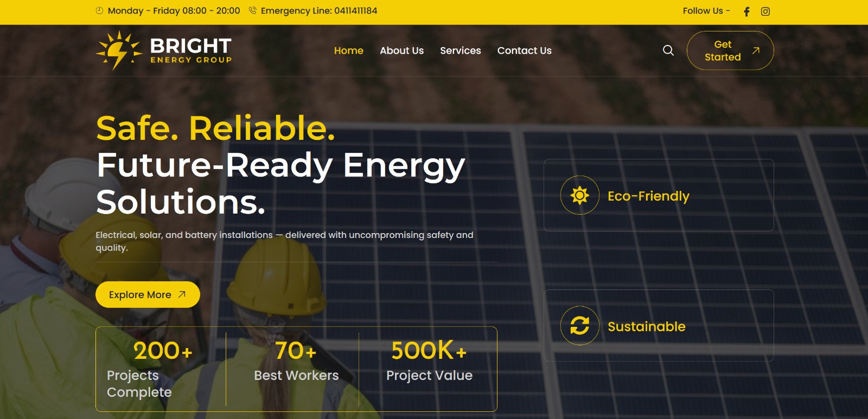Open the Services menu item
This screenshot has height=419, width=868.
click(x=461, y=50)
